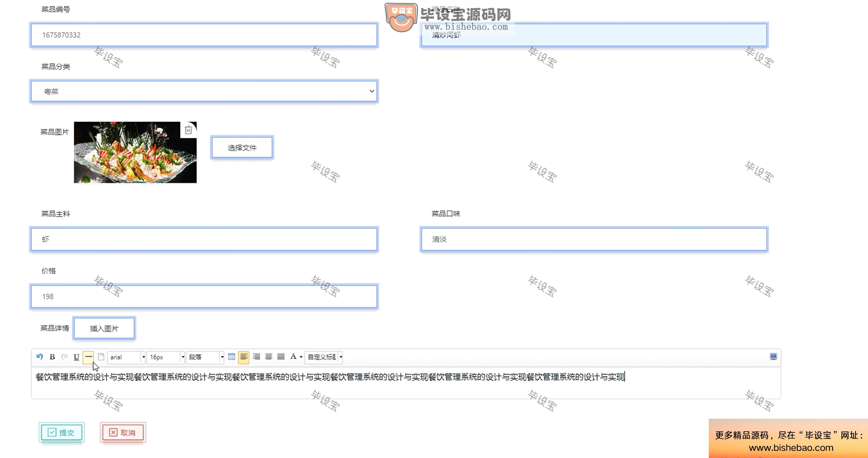Screen dimensions: 868x458
Task: Focus the 菜品编号 field containing 1675870332
Action: 204,35
